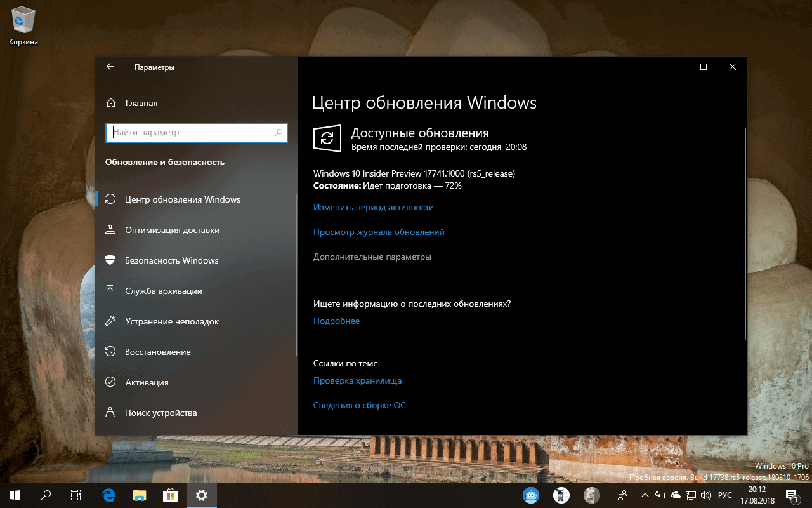Open Дополнительные параметры updates options
The width and height of the screenshot is (812, 508).
pyautogui.click(x=372, y=257)
